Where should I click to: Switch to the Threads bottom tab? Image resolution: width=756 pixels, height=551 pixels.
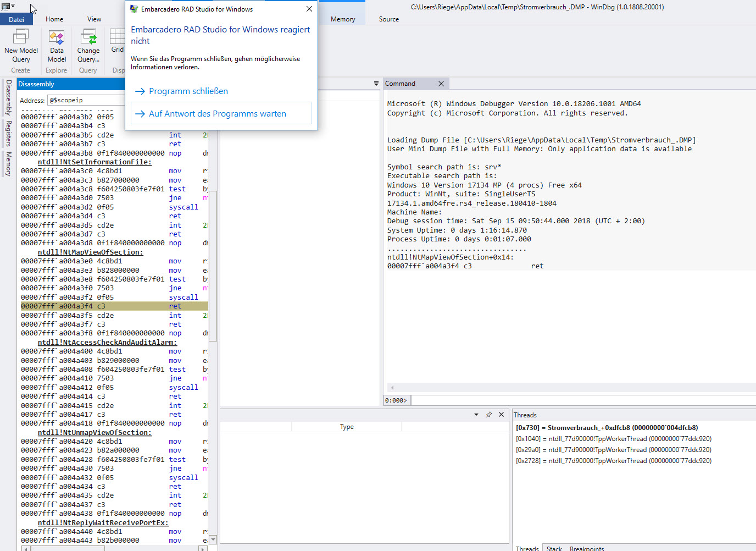click(x=527, y=548)
